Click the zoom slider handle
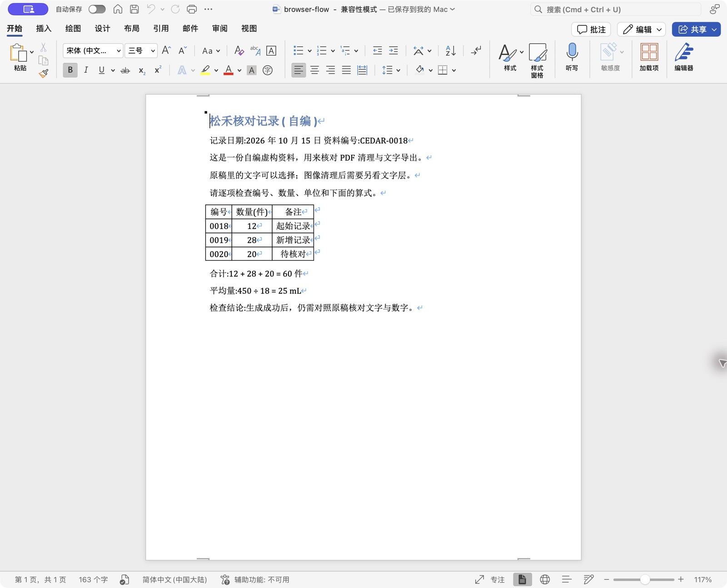Image resolution: width=727 pixels, height=588 pixels. coord(645,579)
